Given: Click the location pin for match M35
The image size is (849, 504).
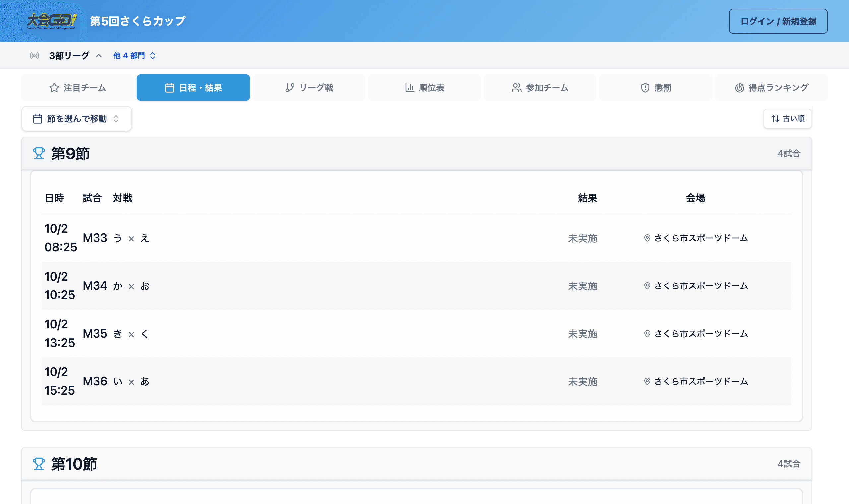Looking at the screenshot, I should [x=647, y=334].
